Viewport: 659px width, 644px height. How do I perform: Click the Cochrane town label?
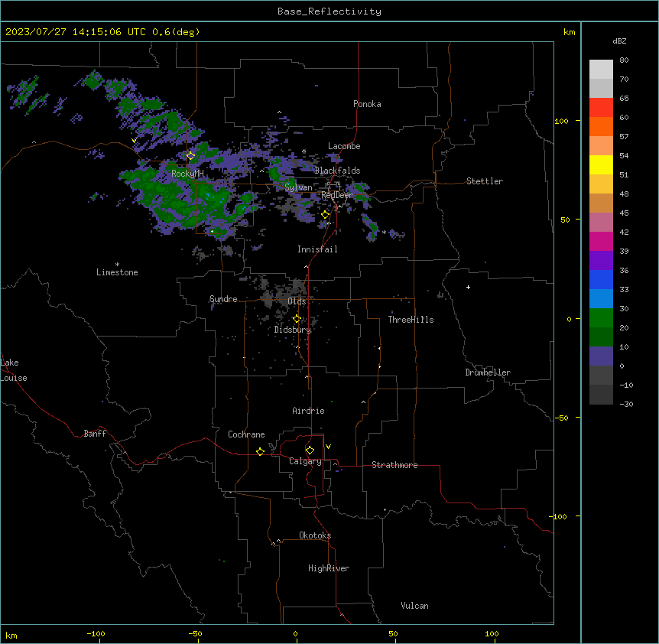246,434
